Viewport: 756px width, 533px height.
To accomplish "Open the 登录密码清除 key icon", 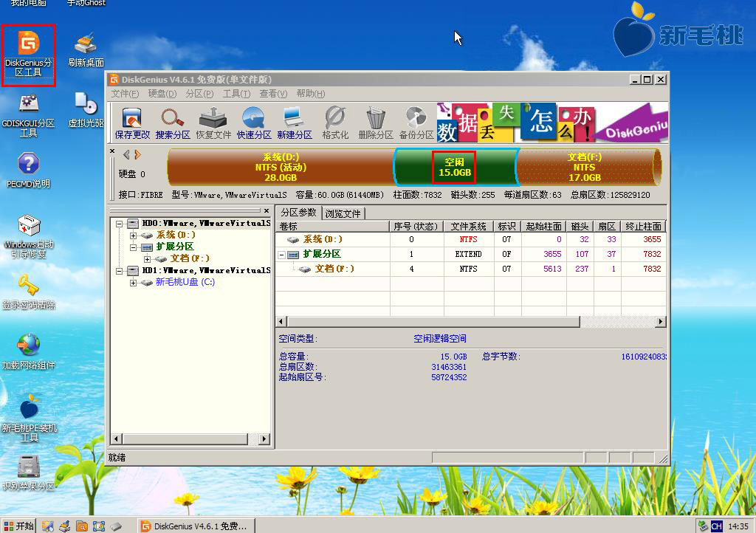I will [x=29, y=292].
